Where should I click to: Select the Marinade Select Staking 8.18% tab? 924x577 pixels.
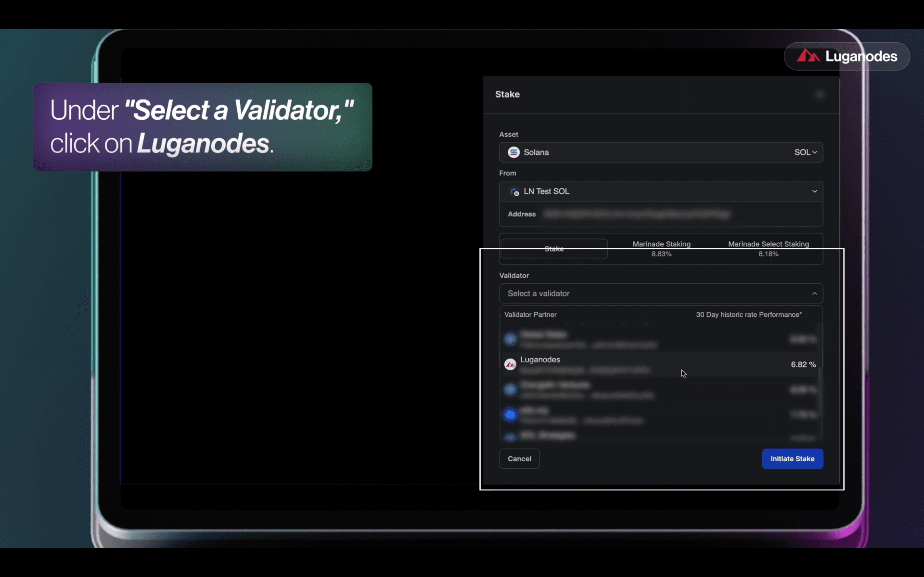768,249
